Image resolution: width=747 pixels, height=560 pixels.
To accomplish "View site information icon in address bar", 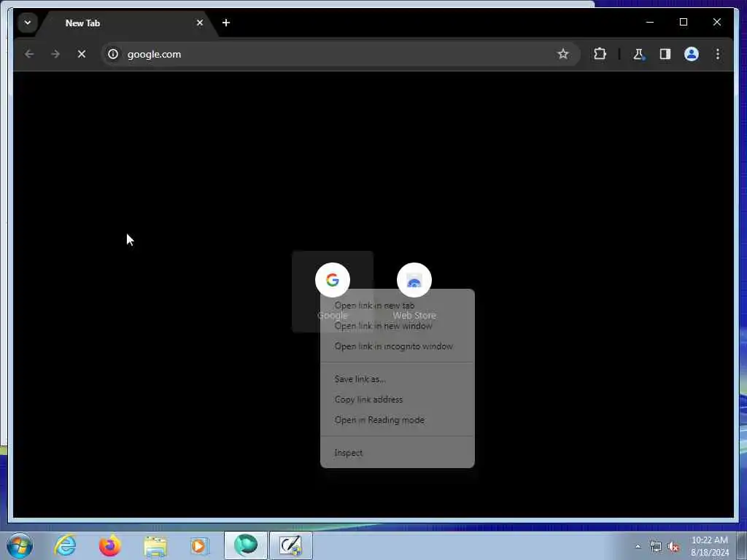I will pyautogui.click(x=113, y=54).
